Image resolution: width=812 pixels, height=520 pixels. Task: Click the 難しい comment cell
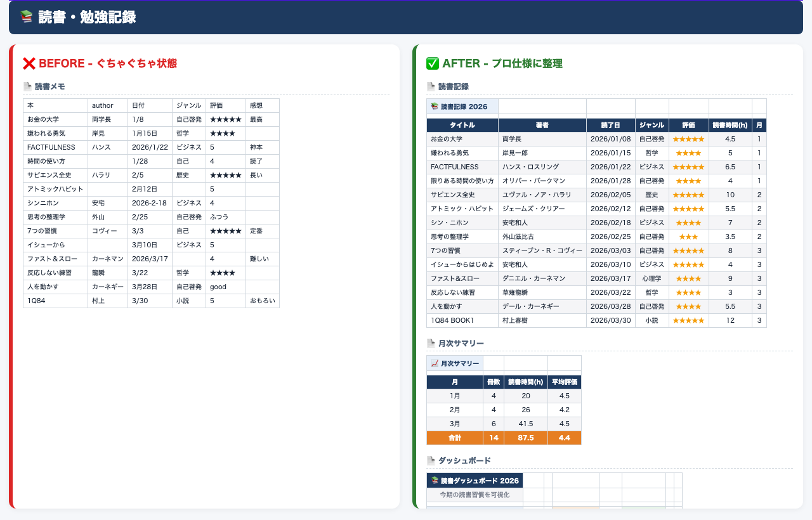coord(263,259)
